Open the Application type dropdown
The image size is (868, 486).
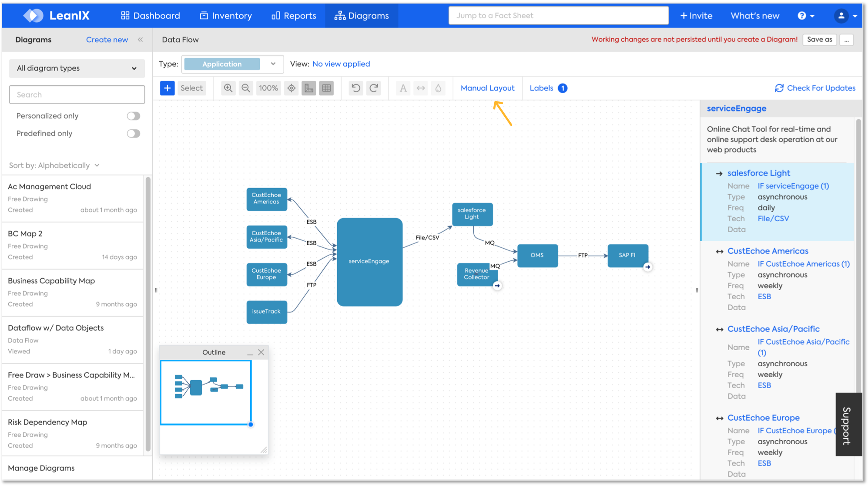tap(232, 64)
